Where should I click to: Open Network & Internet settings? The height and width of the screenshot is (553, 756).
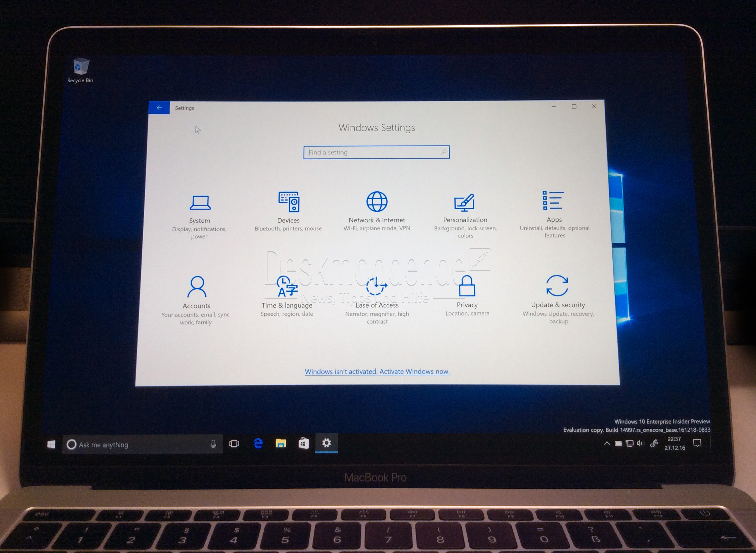[377, 211]
